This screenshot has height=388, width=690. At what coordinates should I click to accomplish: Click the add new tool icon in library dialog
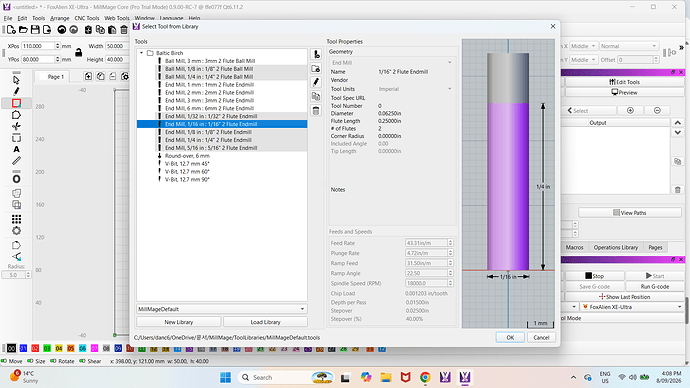[316, 55]
